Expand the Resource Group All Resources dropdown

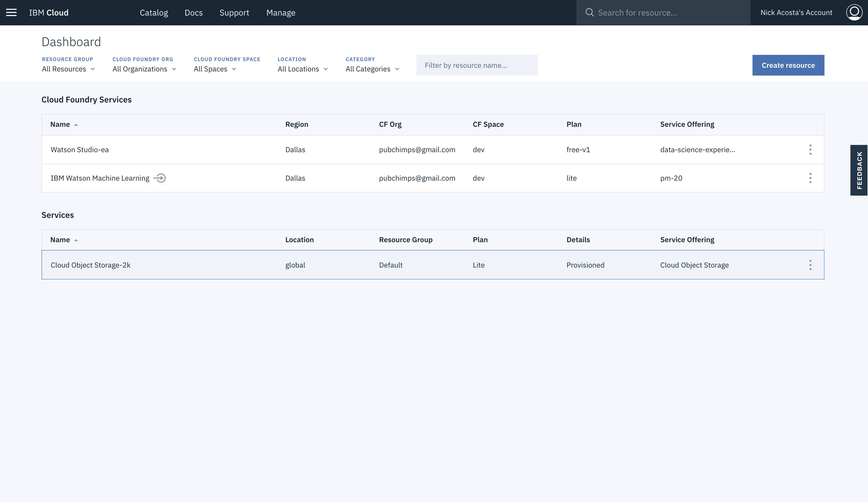point(68,69)
